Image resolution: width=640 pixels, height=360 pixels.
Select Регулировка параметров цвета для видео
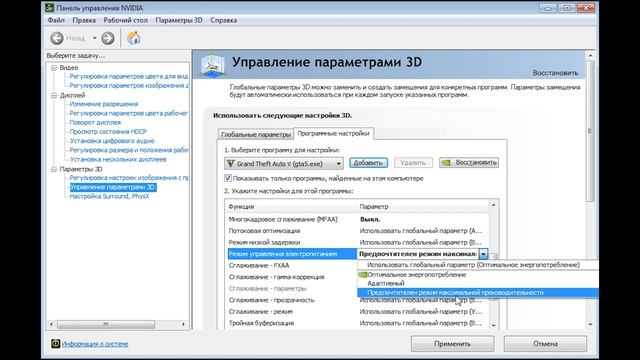click(129, 76)
